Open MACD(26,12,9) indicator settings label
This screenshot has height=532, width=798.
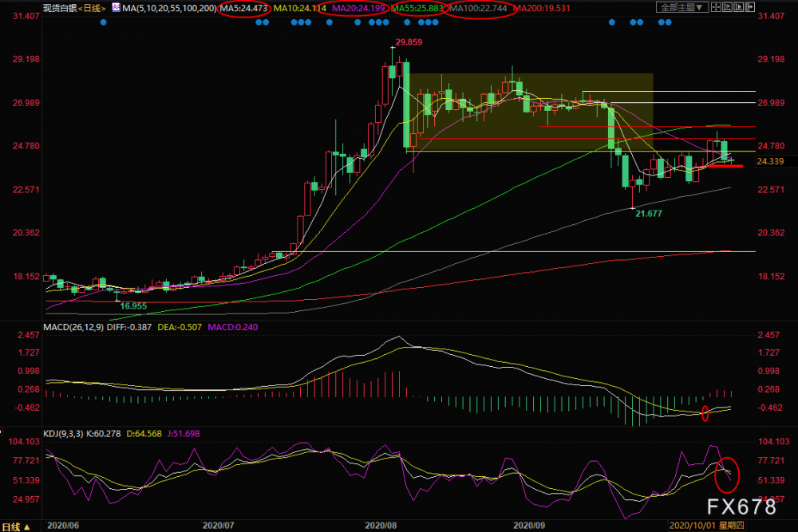click(73, 327)
